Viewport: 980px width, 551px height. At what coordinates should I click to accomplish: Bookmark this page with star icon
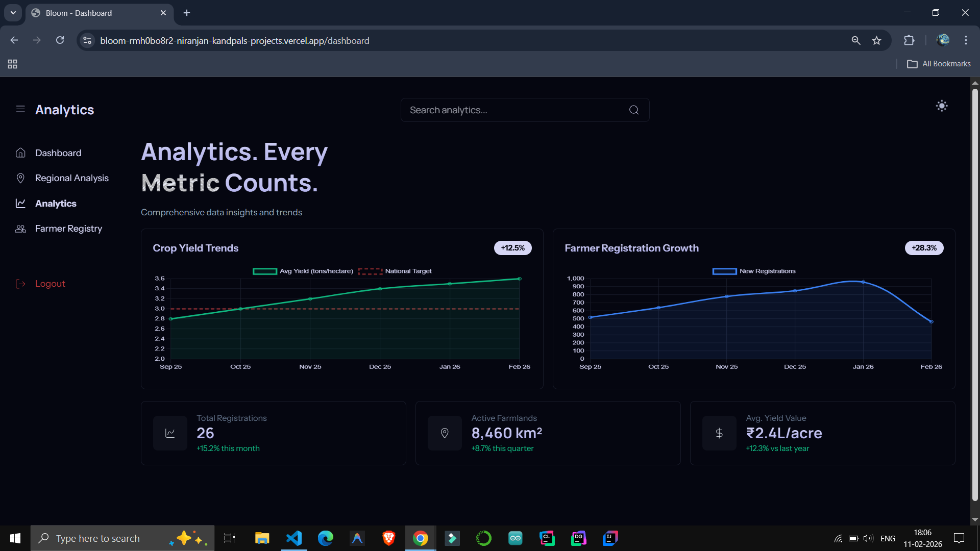click(x=876, y=40)
